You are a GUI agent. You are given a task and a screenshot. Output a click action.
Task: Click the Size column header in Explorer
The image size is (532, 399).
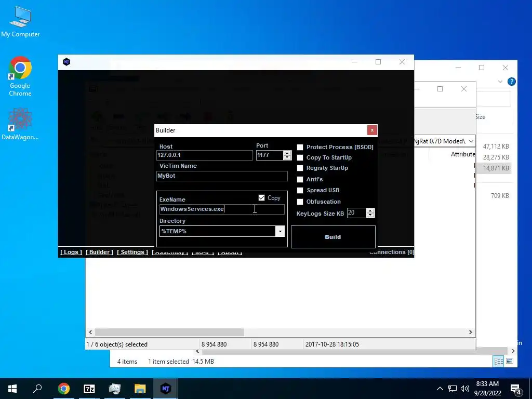tap(480, 117)
